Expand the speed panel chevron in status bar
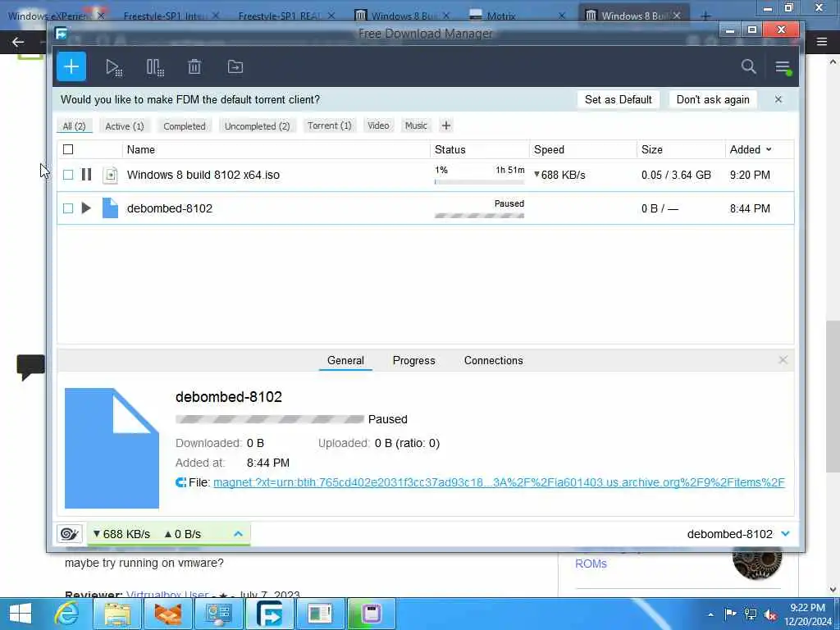 click(x=239, y=533)
